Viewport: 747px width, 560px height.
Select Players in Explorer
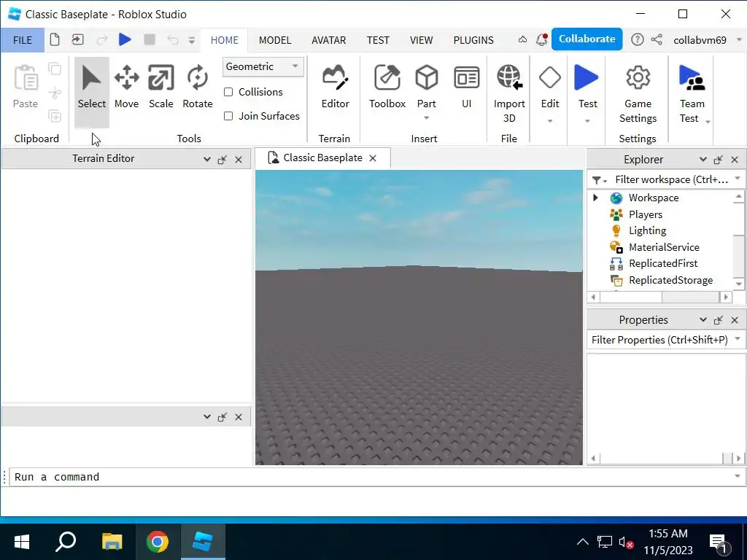645,214
